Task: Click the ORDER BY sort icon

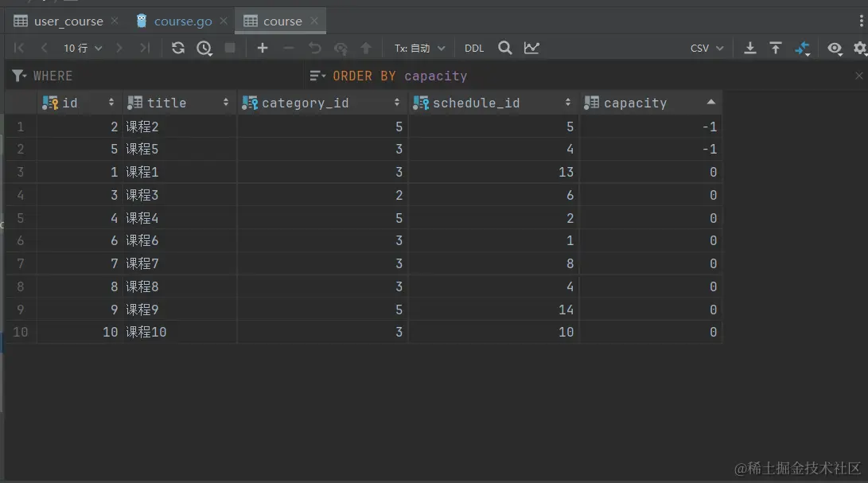Action: [317, 76]
